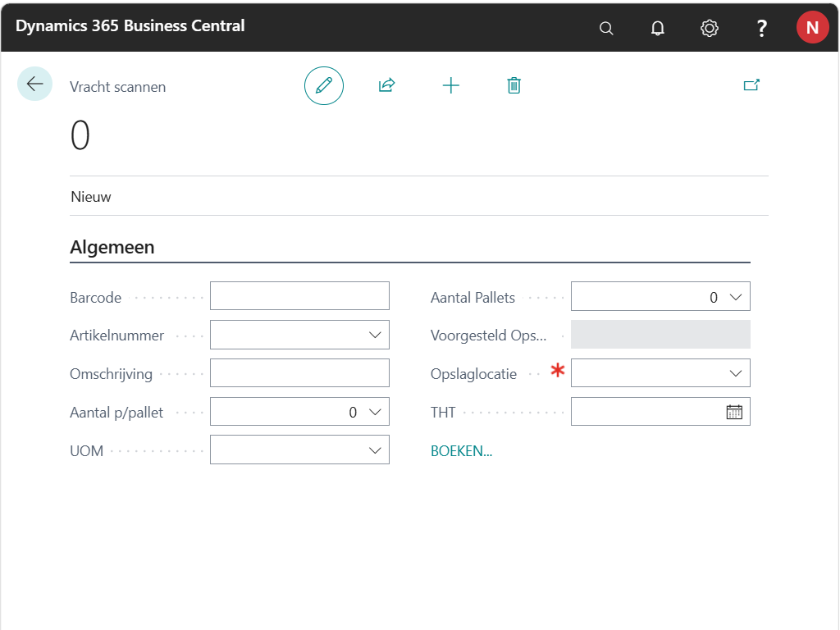Screen dimensions: 840x630
Task: Open the help question mark
Action: click(761, 28)
